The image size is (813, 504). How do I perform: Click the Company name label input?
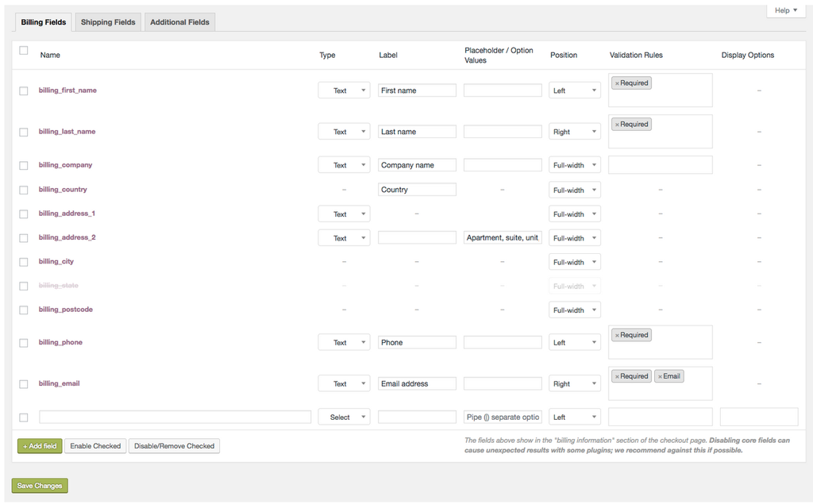417,165
